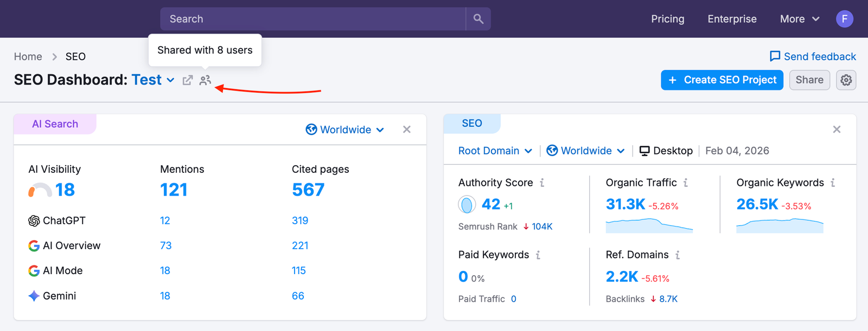Screen dimensions: 868x331
Task: Go to Home breadcrumb
Action: [x=28, y=56]
